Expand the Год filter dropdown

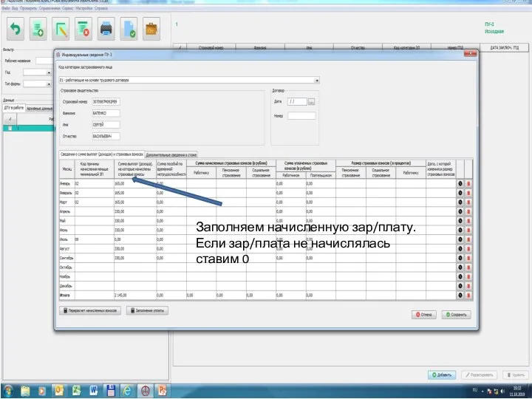[x=49, y=72]
